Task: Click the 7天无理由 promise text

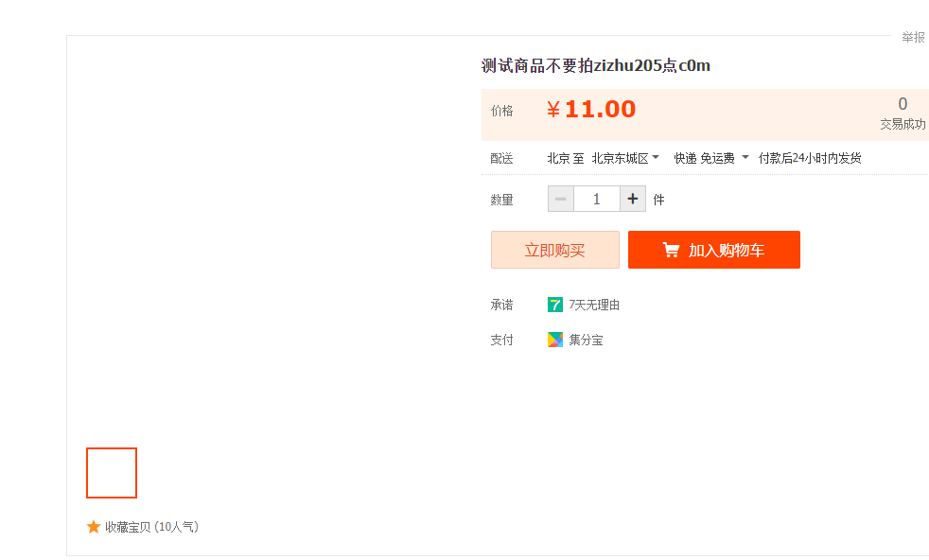Action: coord(594,305)
